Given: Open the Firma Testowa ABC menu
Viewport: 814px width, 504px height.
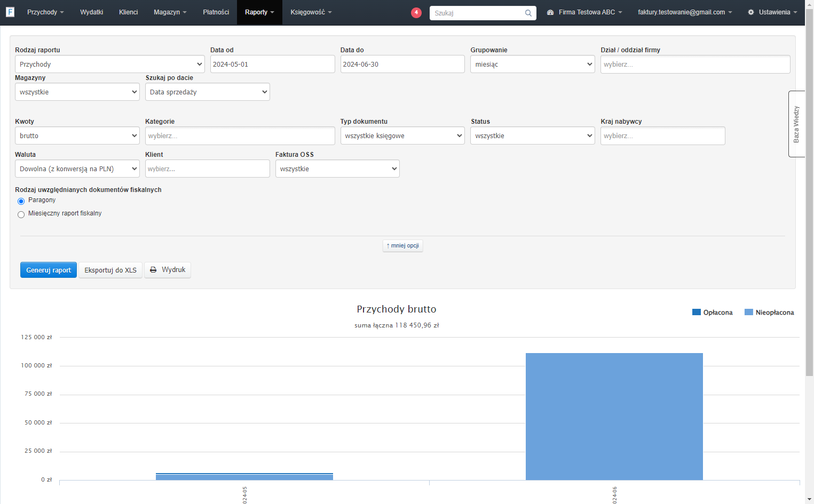Looking at the screenshot, I should (x=585, y=12).
